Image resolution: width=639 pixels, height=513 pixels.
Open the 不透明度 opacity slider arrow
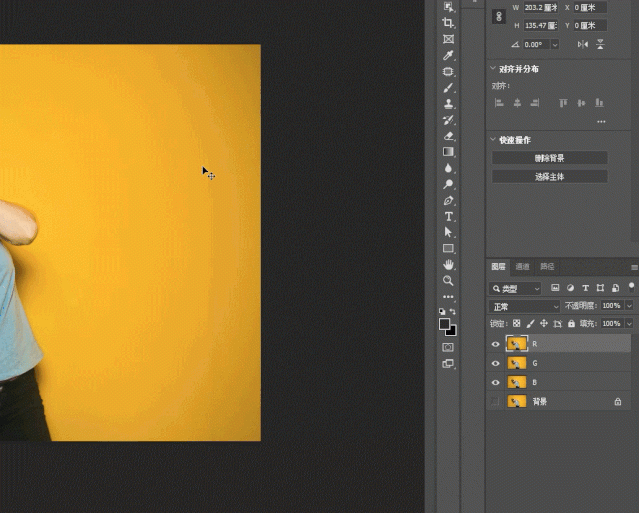coord(629,306)
